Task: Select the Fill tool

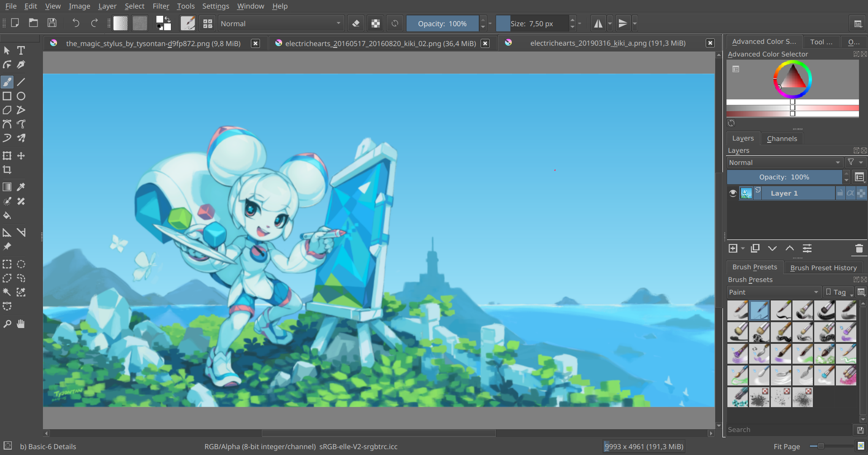Action: point(7,216)
